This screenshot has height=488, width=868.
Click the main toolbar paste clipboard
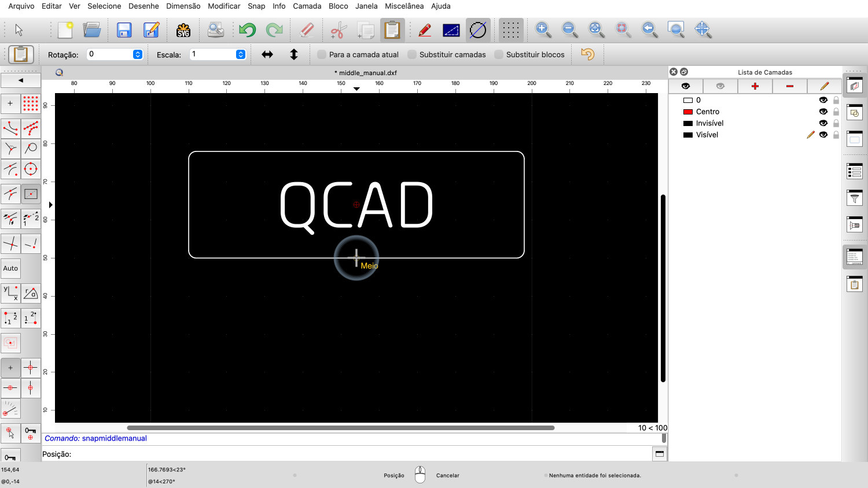tap(392, 29)
